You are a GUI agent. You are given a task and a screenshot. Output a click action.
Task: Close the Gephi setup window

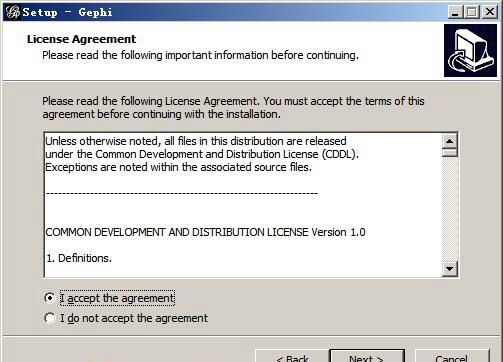(x=490, y=12)
